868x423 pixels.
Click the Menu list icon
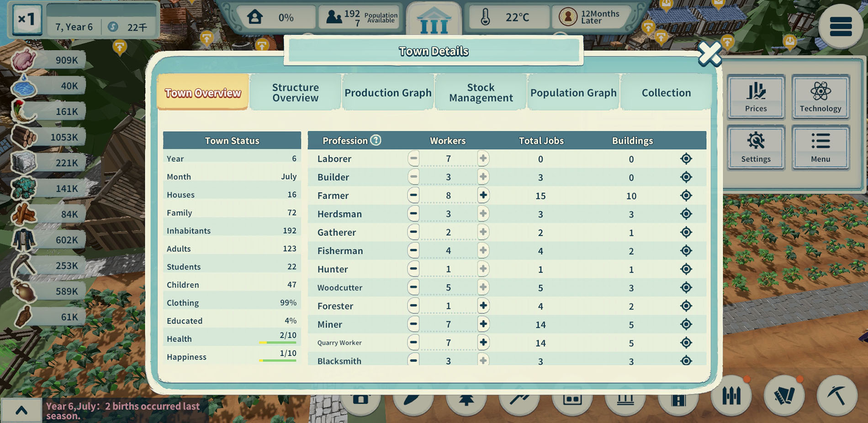pos(820,147)
